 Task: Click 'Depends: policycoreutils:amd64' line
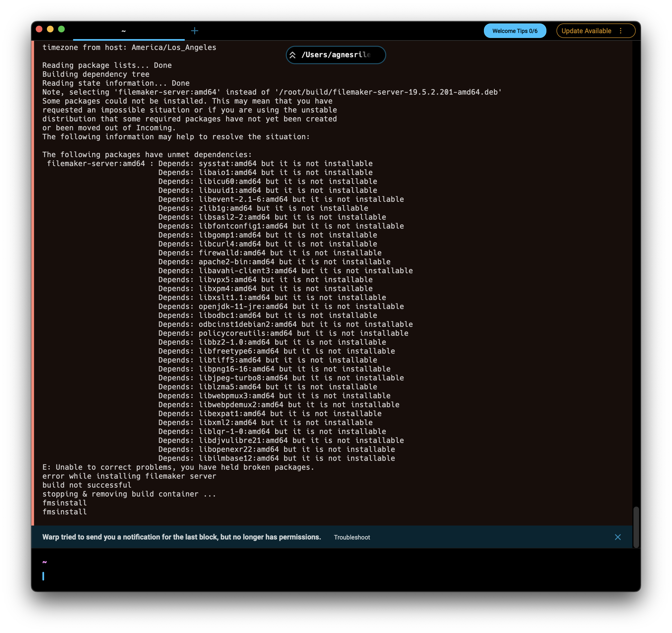pos(283,333)
